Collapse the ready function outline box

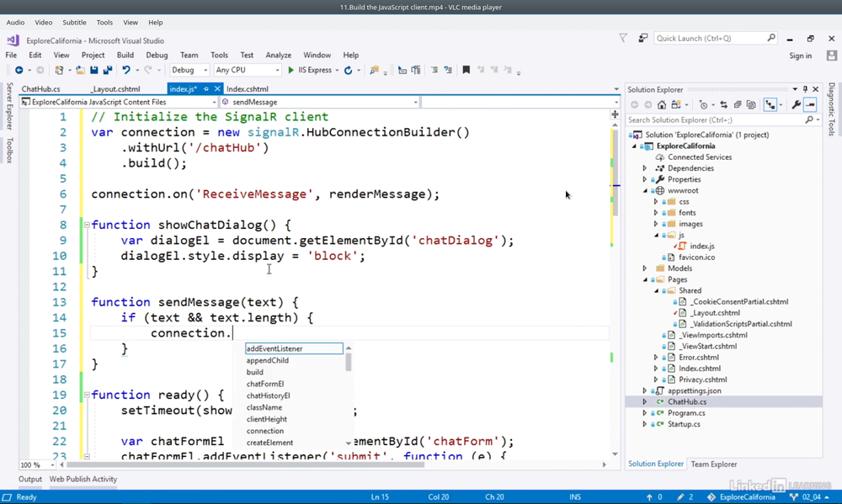tap(87, 395)
